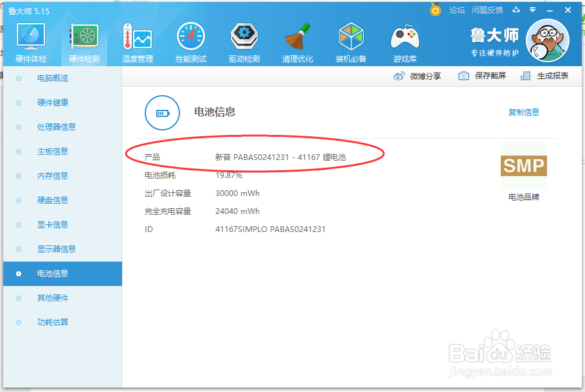Click product value 新普 PABAS0241231 - 41167 锂电池
Screen dimensions: 585x392
pos(280,157)
